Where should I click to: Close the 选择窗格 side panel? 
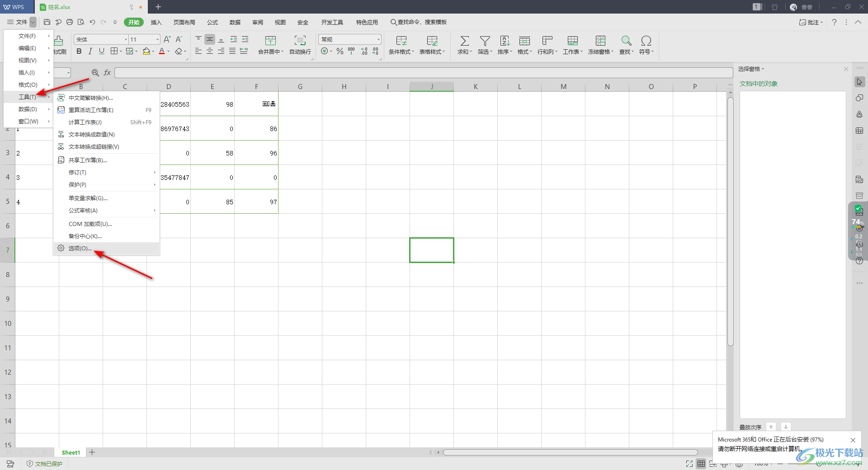846,69
